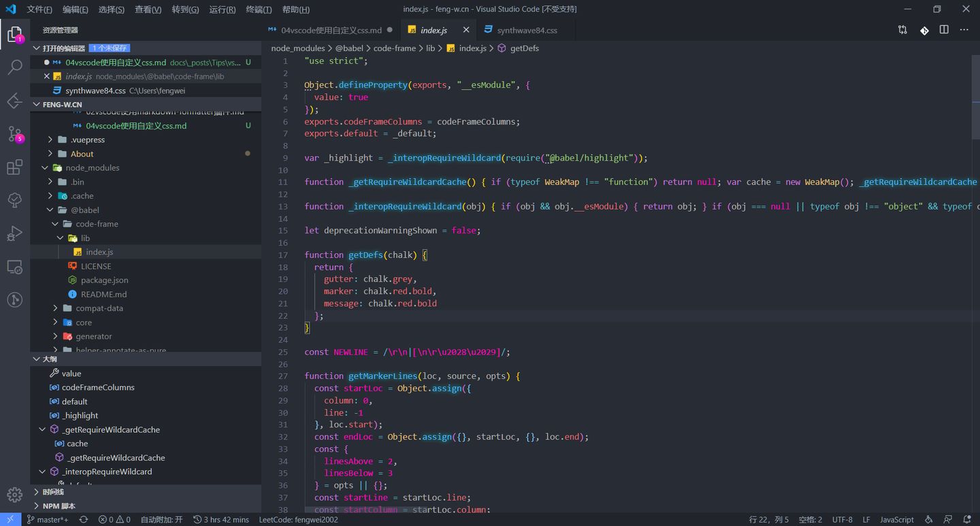Click LeetCode: fengwei2002 in the status bar
Screen dimensions: 980x526
click(298, 519)
